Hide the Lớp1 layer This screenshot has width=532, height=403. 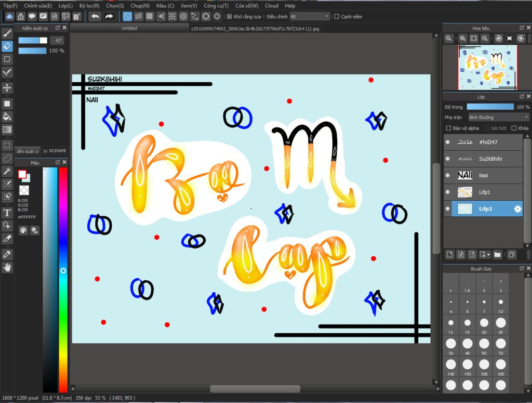447,192
